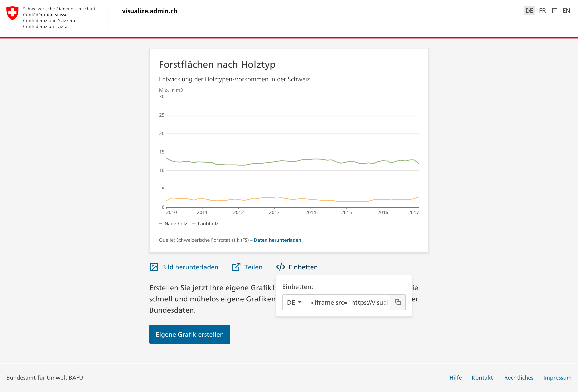
Task: Click the embed code brackets icon
Action: (x=280, y=267)
